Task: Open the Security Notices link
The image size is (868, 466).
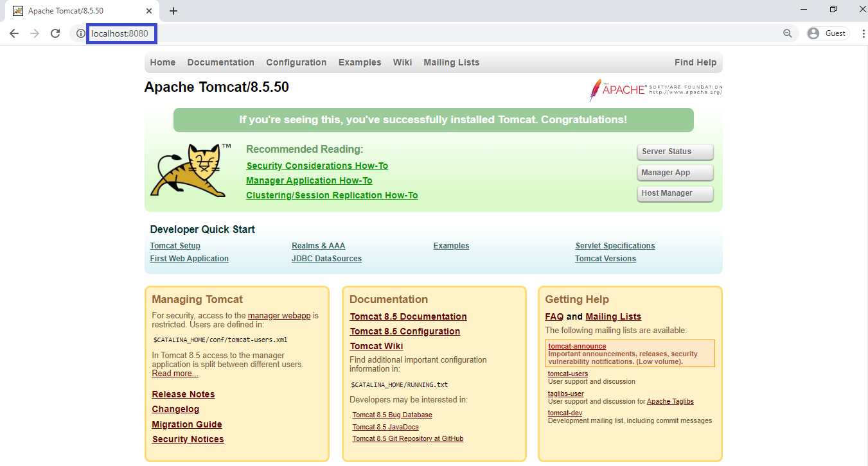Action: coord(188,439)
